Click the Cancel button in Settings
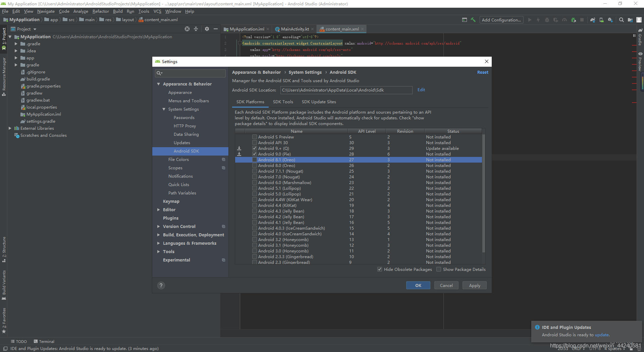 click(x=446, y=285)
